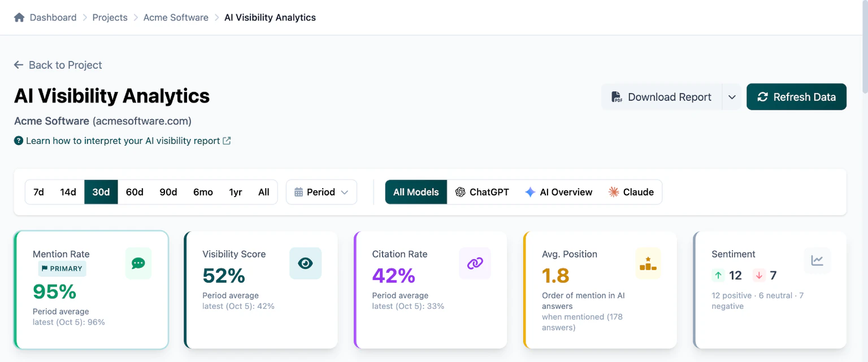Click the flag icon in PRIMARY badge

coord(45,269)
